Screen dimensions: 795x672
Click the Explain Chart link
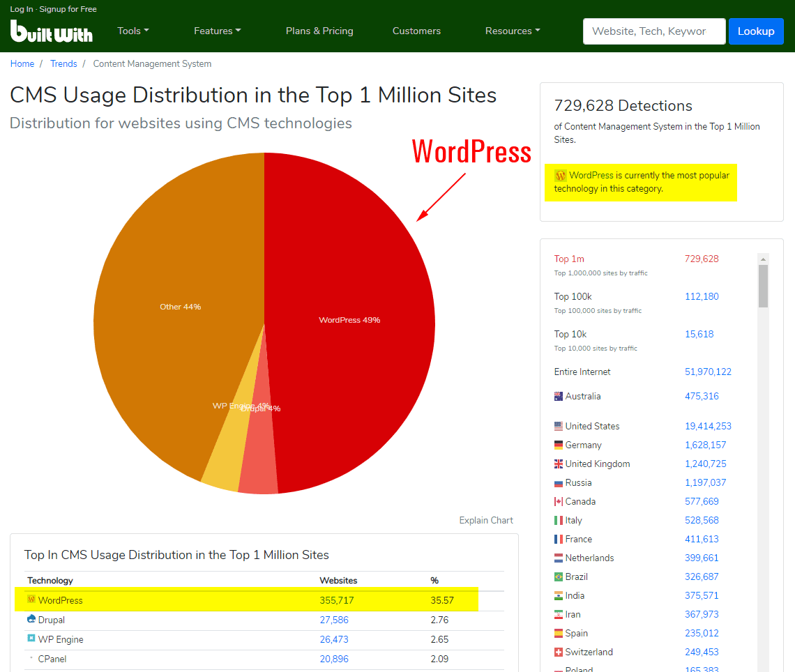486,521
